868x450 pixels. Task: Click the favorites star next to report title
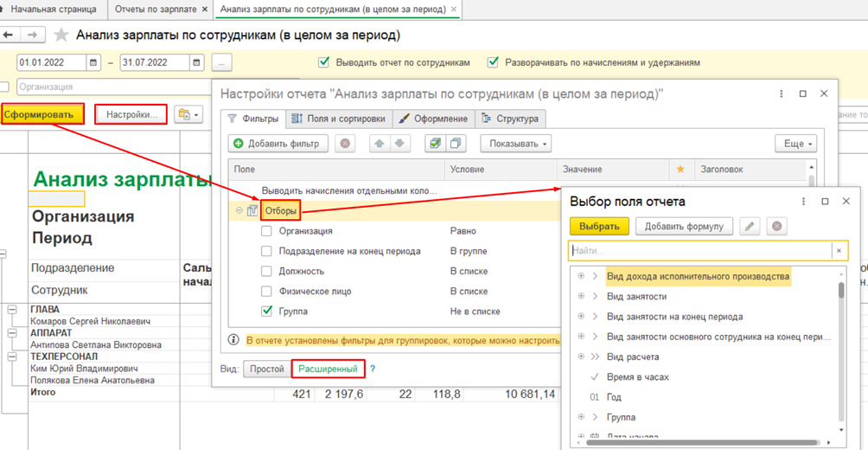coord(61,35)
